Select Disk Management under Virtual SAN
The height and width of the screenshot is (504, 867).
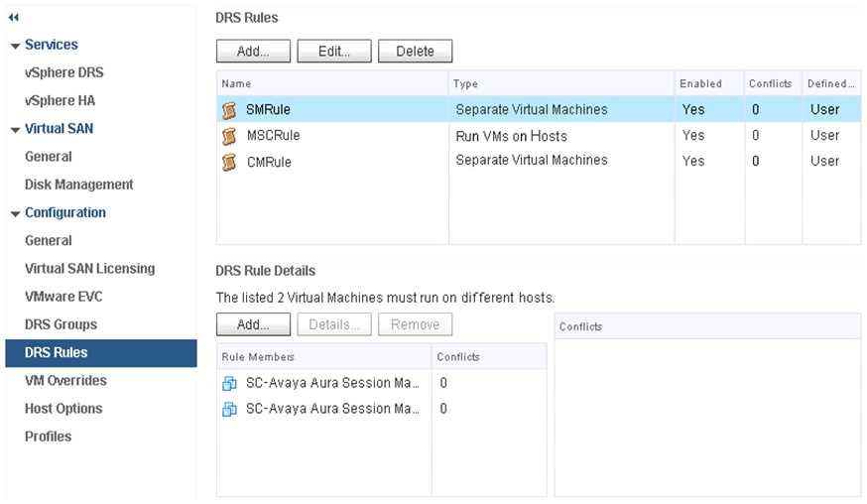(x=78, y=185)
